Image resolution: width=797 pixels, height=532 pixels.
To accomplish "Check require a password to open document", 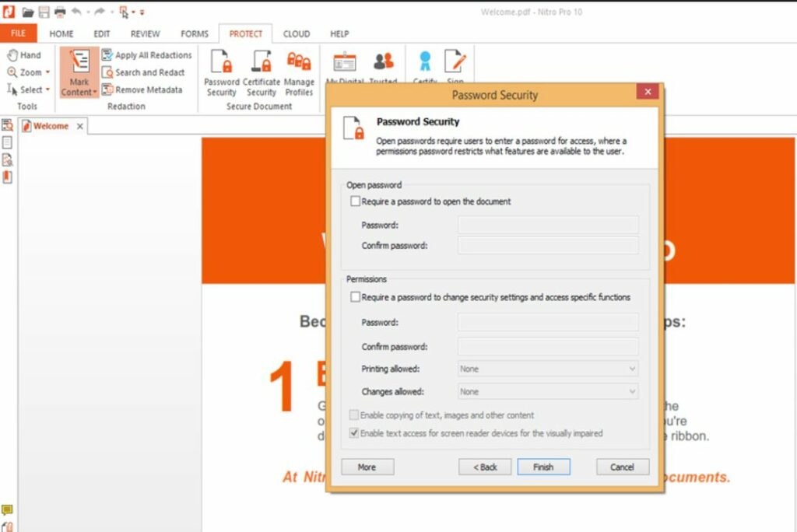I will pyautogui.click(x=356, y=201).
